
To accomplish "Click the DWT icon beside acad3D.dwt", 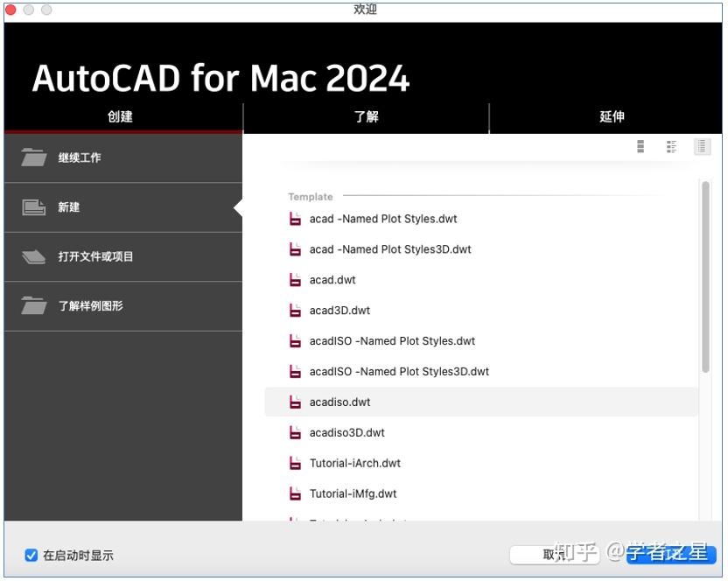I will point(295,310).
